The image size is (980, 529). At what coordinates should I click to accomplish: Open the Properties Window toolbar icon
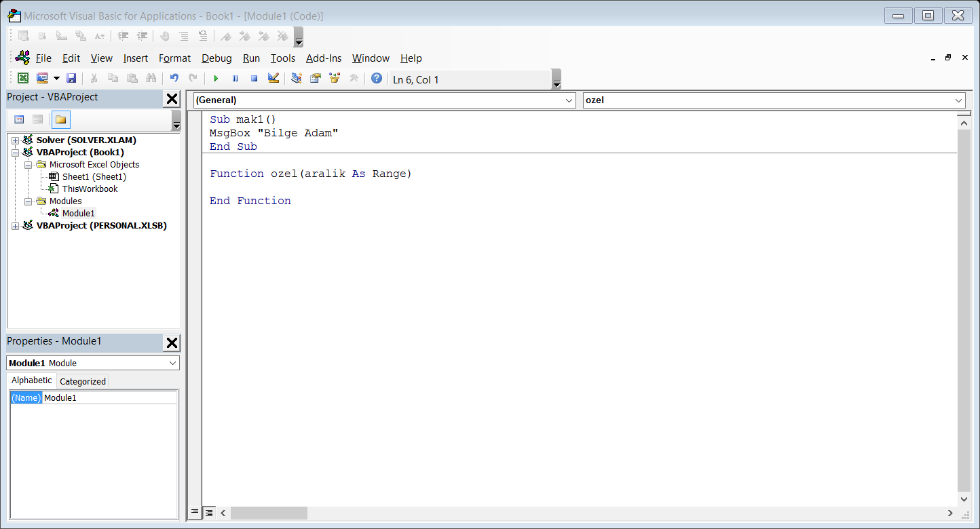click(316, 79)
